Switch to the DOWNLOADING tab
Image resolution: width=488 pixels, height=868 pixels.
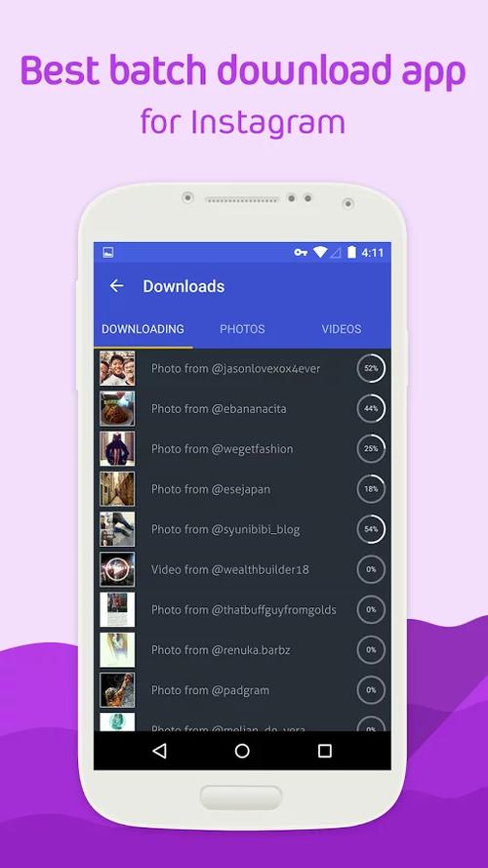pos(142,329)
